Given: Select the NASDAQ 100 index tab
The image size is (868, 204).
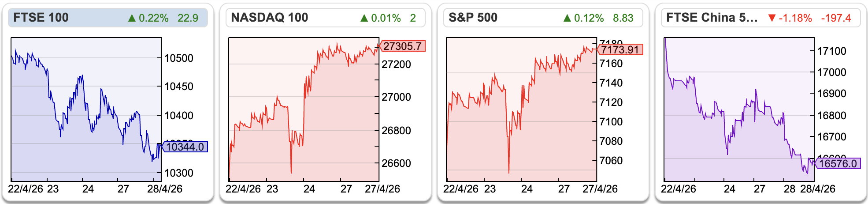Looking at the screenshot, I should click(270, 18).
